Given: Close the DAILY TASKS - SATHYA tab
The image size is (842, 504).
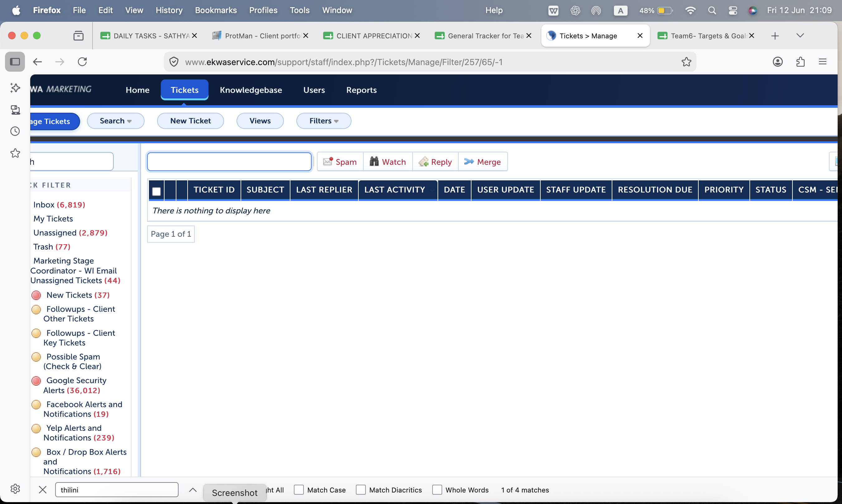Looking at the screenshot, I should (x=194, y=36).
